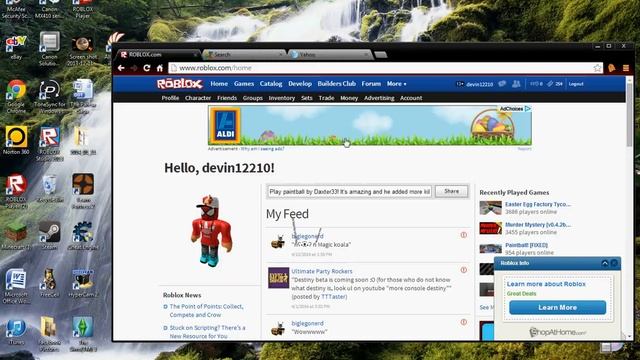Click the AdChoices icon on the ALDI banner
The image size is (640, 360).
click(x=528, y=109)
